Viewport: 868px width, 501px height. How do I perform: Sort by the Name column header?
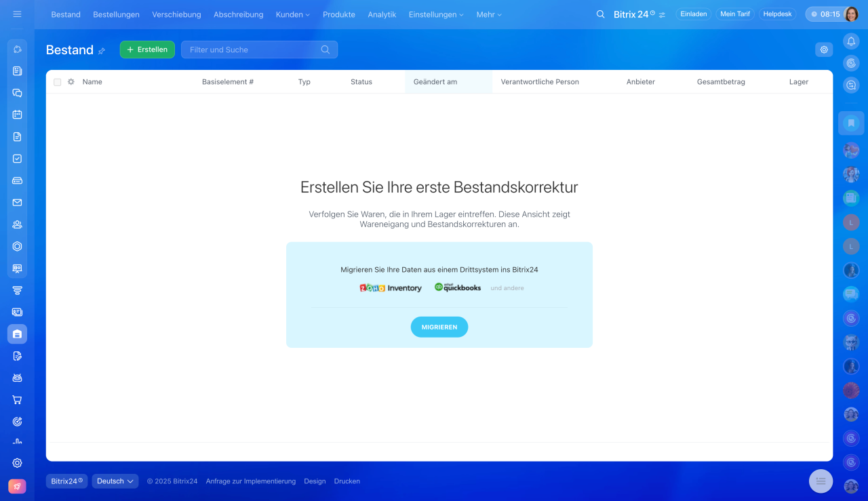coord(92,82)
